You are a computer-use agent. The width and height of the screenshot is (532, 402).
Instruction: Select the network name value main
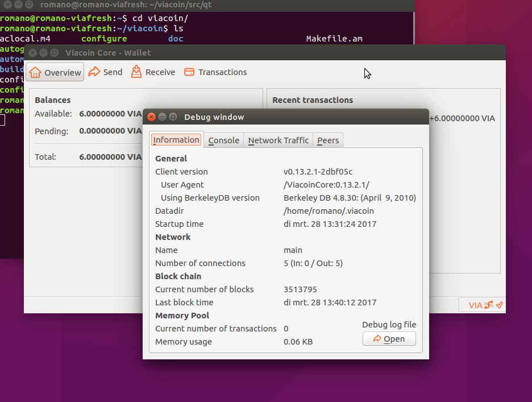point(293,250)
